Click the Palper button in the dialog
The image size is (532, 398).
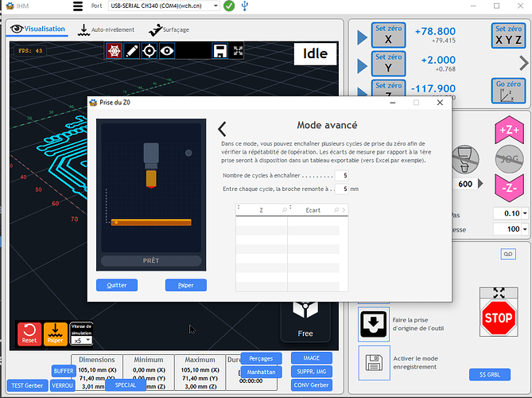click(186, 285)
